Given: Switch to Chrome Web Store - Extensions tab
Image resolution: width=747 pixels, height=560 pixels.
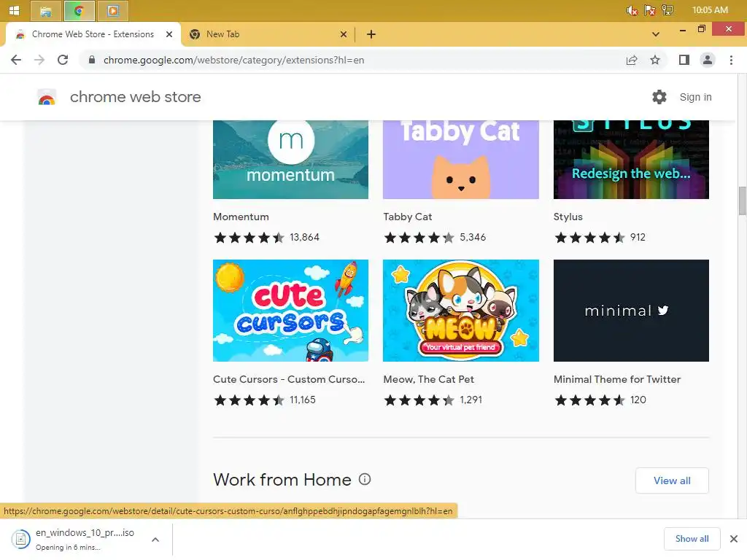Looking at the screenshot, I should [x=93, y=34].
